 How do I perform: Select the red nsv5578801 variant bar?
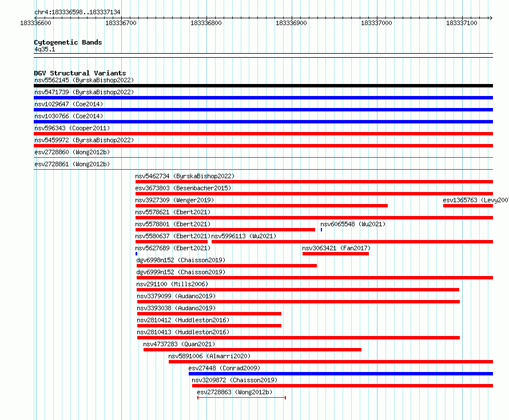[225, 230]
